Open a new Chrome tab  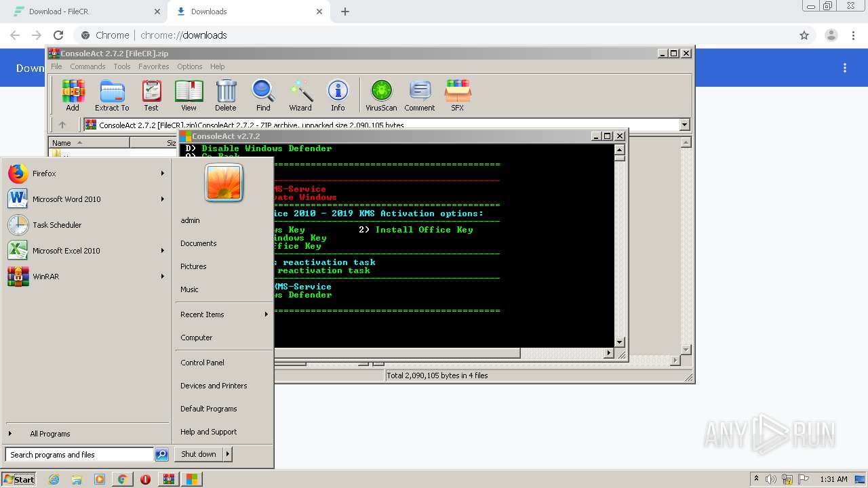345,12
